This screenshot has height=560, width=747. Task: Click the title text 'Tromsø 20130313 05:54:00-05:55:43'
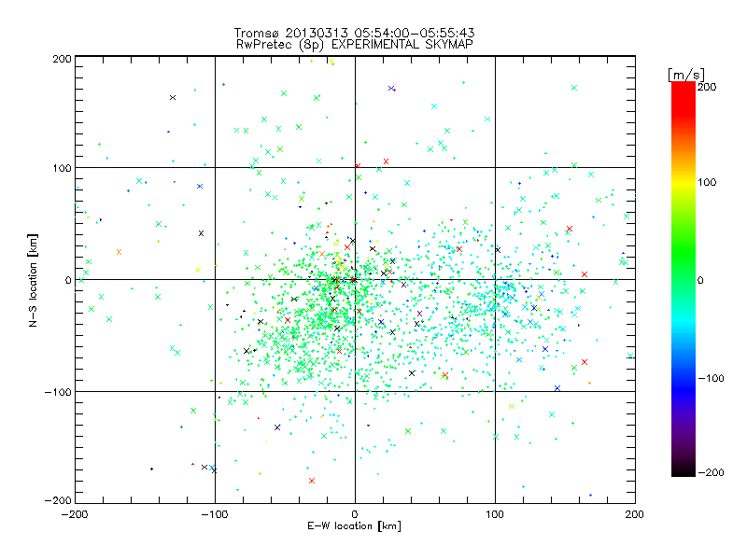[355, 33]
